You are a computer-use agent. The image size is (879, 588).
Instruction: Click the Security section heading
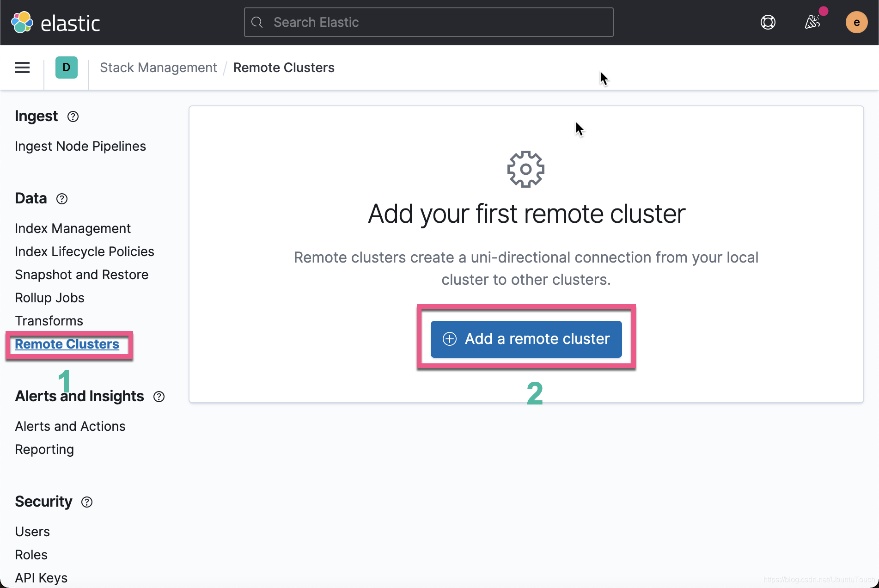(x=43, y=502)
